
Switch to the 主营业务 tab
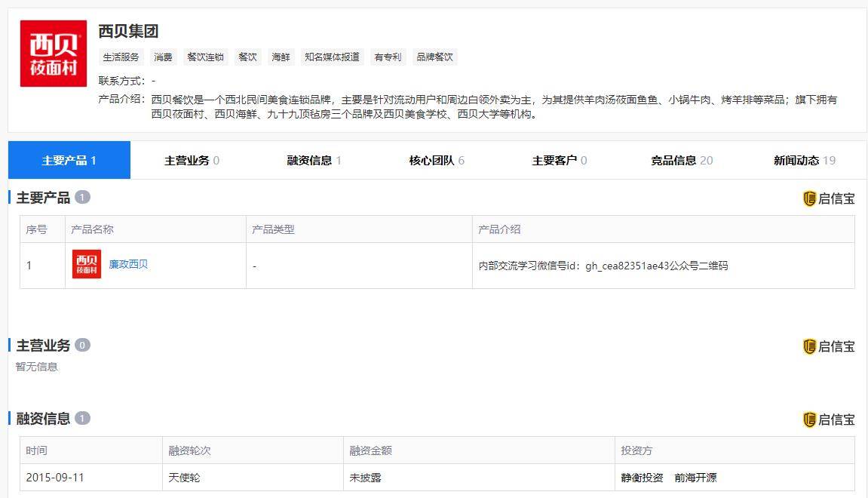click(x=192, y=160)
